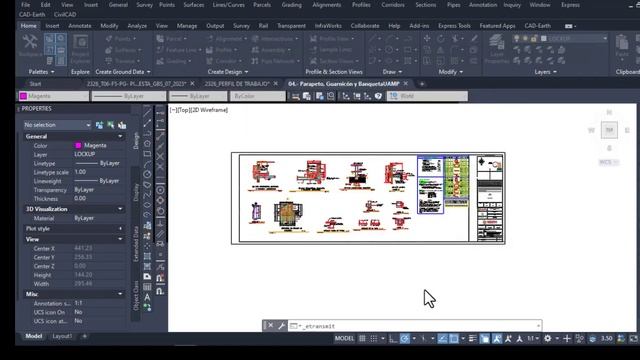Expand the Create Design panel
This screenshot has height=360, width=640.
pyautogui.click(x=228, y=72)
